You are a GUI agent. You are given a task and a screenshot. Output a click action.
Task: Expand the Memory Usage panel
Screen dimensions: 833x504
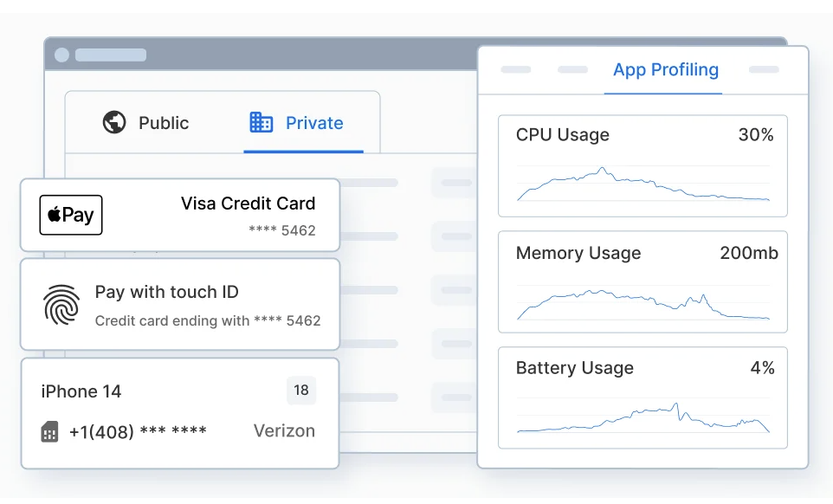(643, 281)
